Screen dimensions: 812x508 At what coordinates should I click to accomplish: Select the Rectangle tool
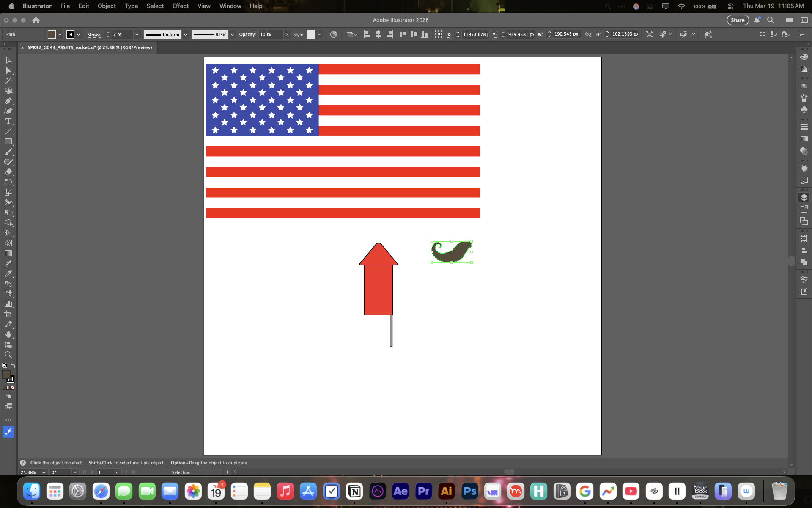click(8, 141)
